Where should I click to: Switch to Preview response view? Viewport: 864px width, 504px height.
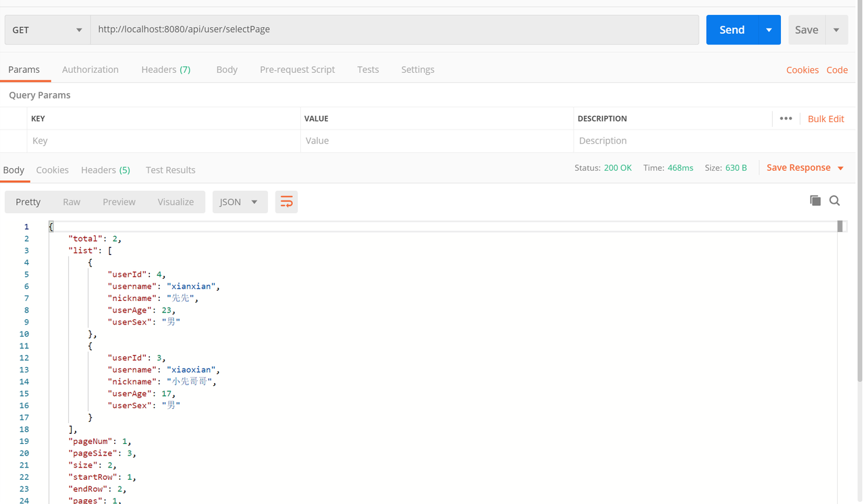click(x=119, y=202)
